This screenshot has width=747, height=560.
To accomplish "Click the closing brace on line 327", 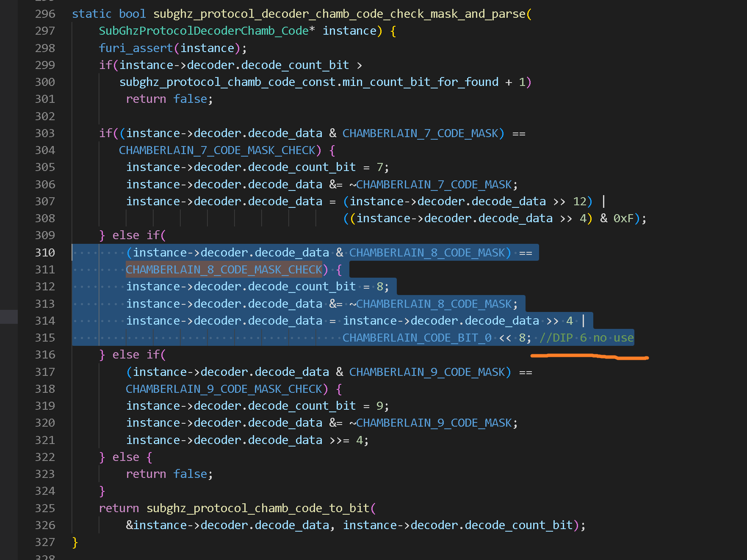I will pos(75,542).
